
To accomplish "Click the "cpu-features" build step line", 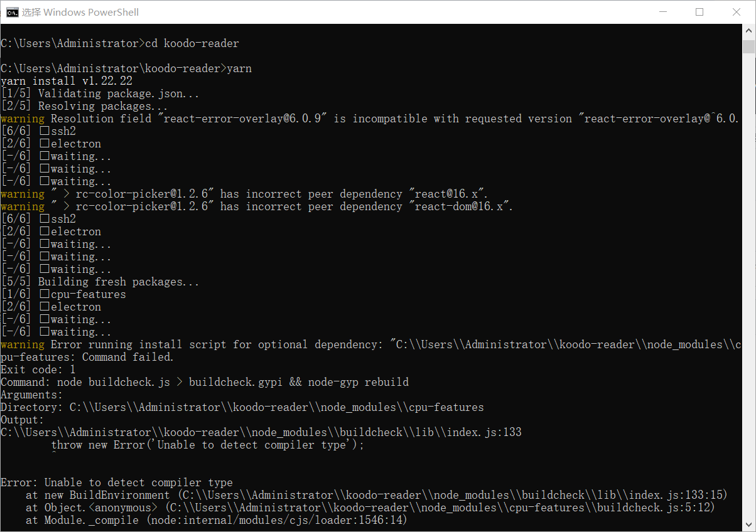I will tap(63, 294).
